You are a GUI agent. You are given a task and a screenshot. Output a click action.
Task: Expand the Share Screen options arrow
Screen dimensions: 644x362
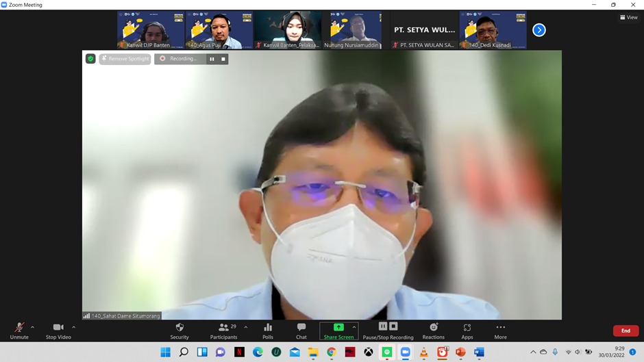pos(354,327)
